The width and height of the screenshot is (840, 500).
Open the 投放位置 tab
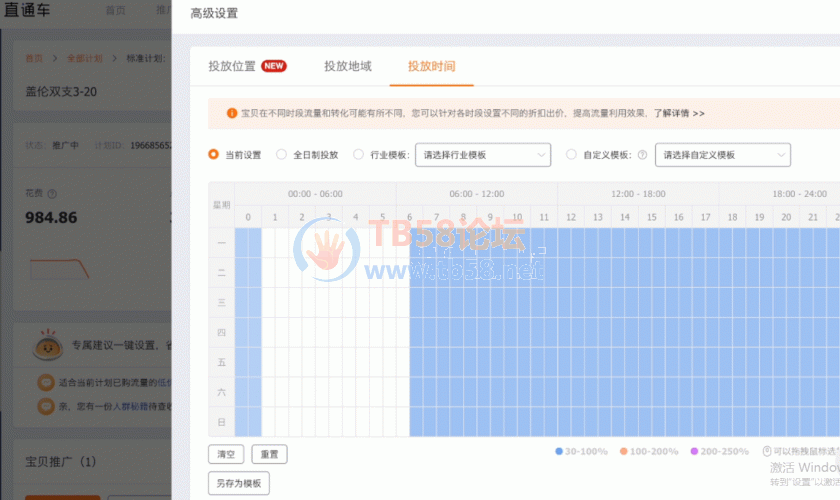[x=232, y=66]
